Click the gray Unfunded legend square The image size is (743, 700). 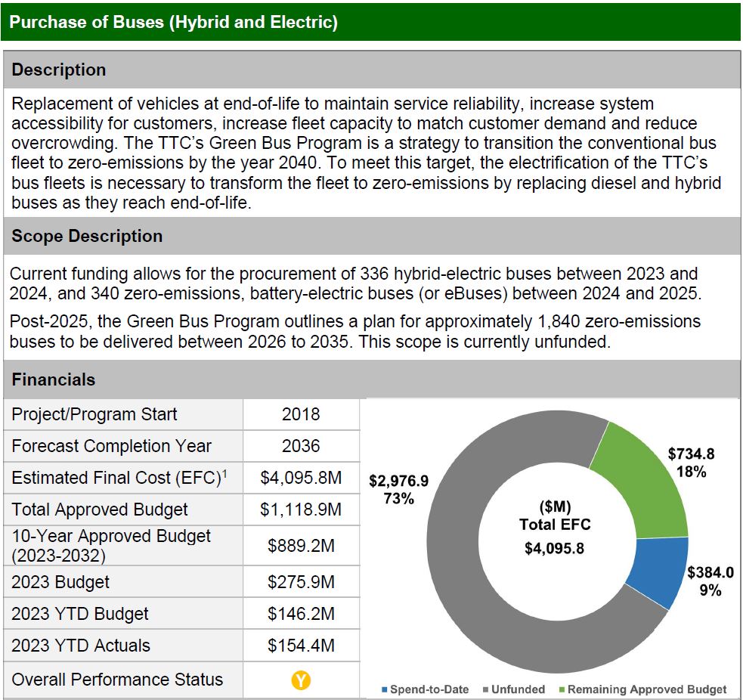[x=486, y=689]
